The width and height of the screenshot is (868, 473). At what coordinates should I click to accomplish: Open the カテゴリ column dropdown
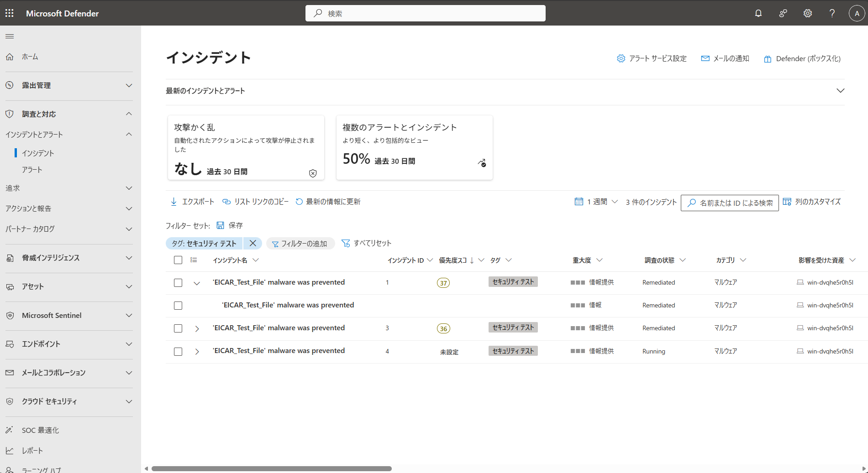point(743,260)
